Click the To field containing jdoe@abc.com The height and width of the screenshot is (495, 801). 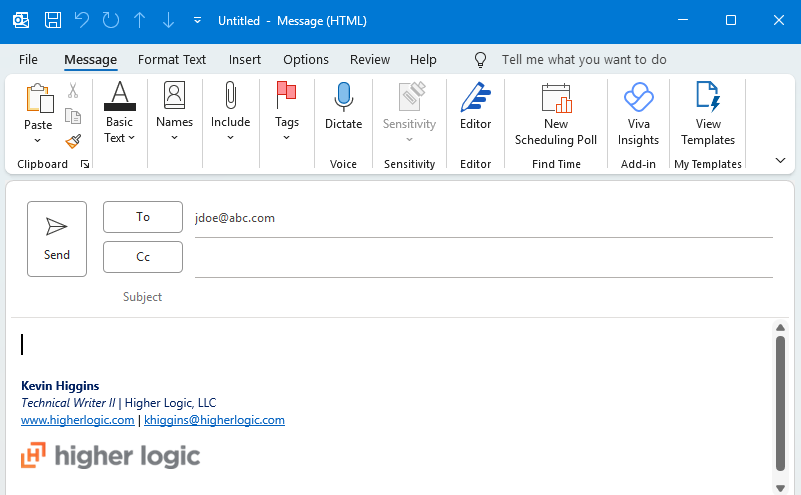[483, 218]
